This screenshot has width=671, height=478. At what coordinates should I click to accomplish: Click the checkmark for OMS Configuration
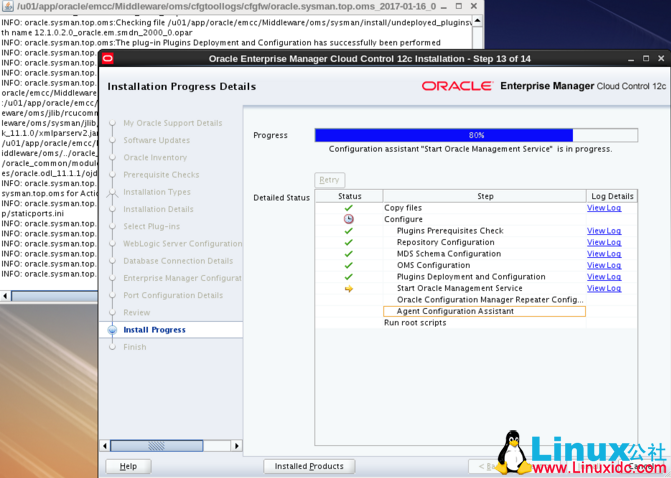pos(349,265)
